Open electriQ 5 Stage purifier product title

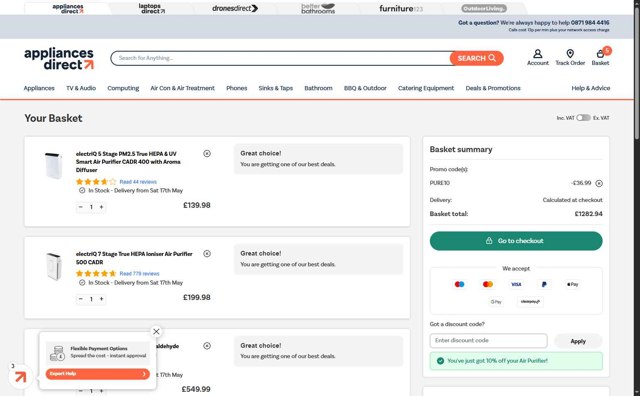(128, 162)
